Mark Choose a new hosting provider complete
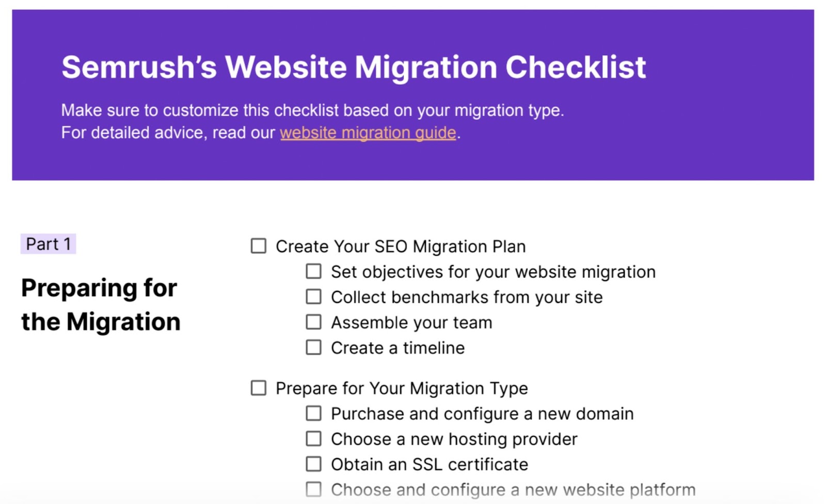Image resolution: width=826 pixels, height=504 pixels. [x=313, y=438]
